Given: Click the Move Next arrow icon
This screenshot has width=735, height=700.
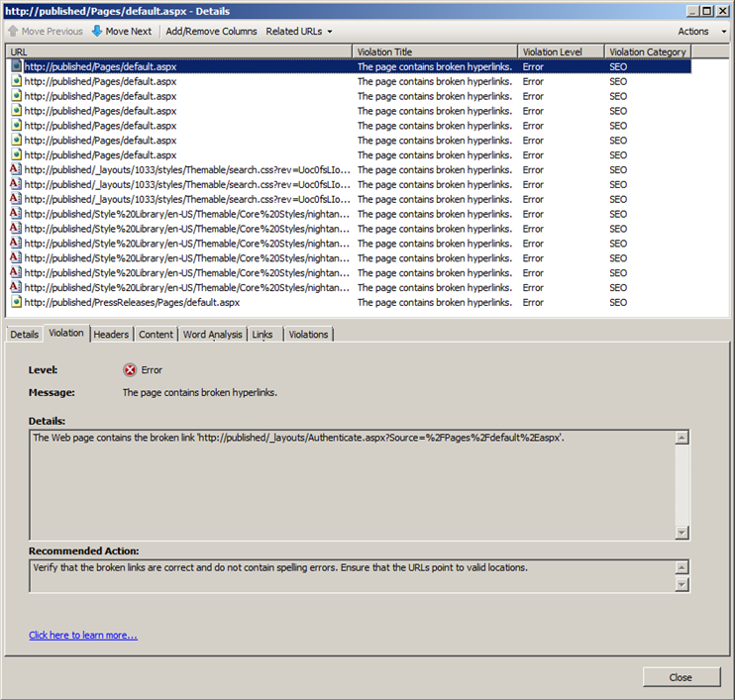Looking at the screenshot, I should 97,32.
